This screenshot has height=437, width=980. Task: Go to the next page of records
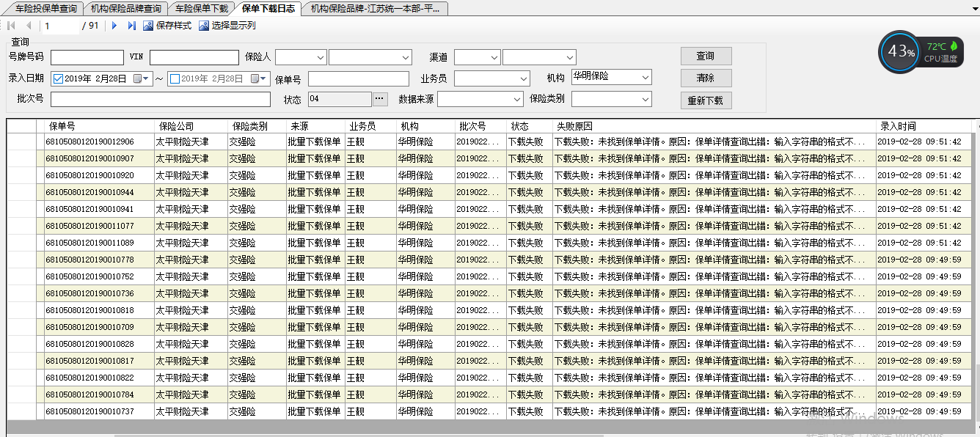pyautogui.click(x=114, y=26)
